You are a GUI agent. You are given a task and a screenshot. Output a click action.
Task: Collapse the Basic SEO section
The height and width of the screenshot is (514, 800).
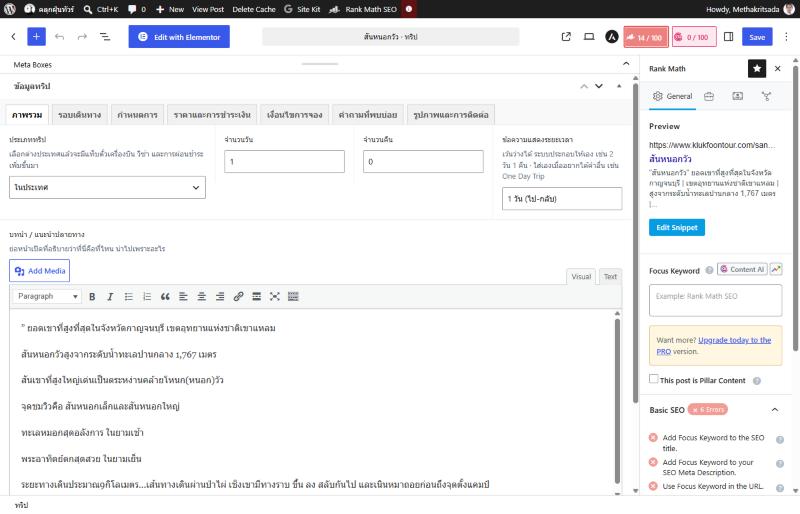coord(774,409)
